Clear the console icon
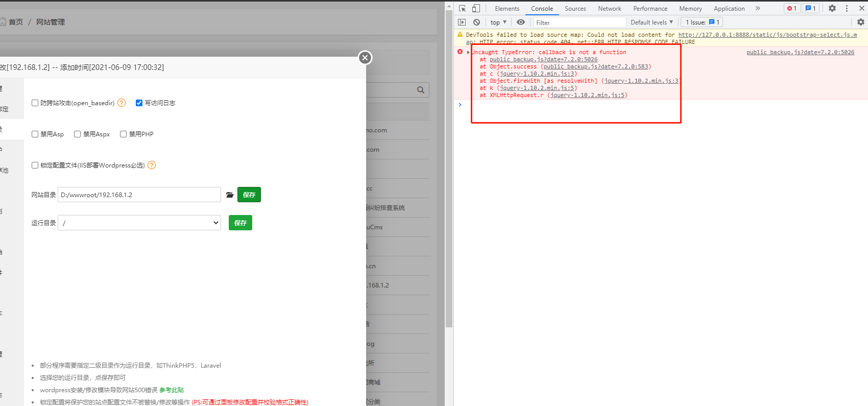 pos(476,22)
